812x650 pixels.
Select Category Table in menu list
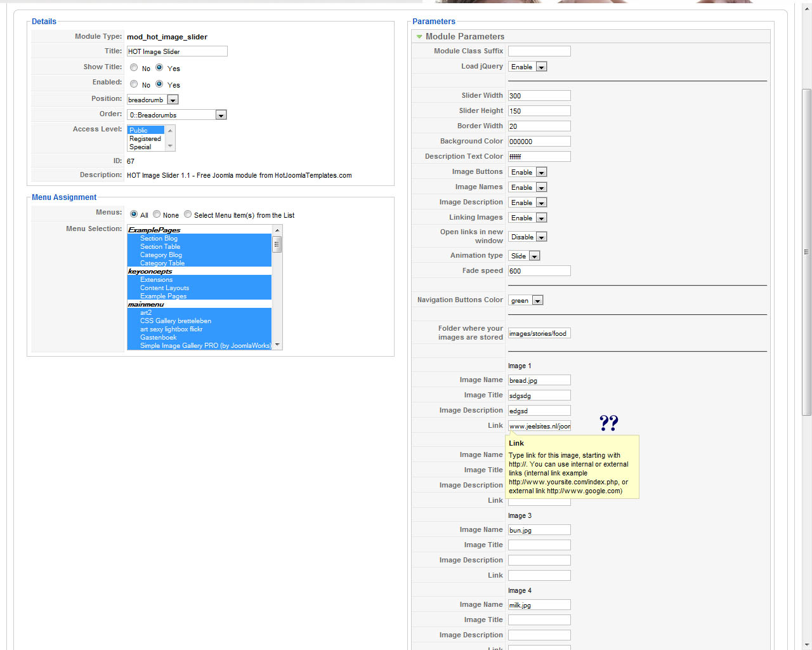coord(199,263)
